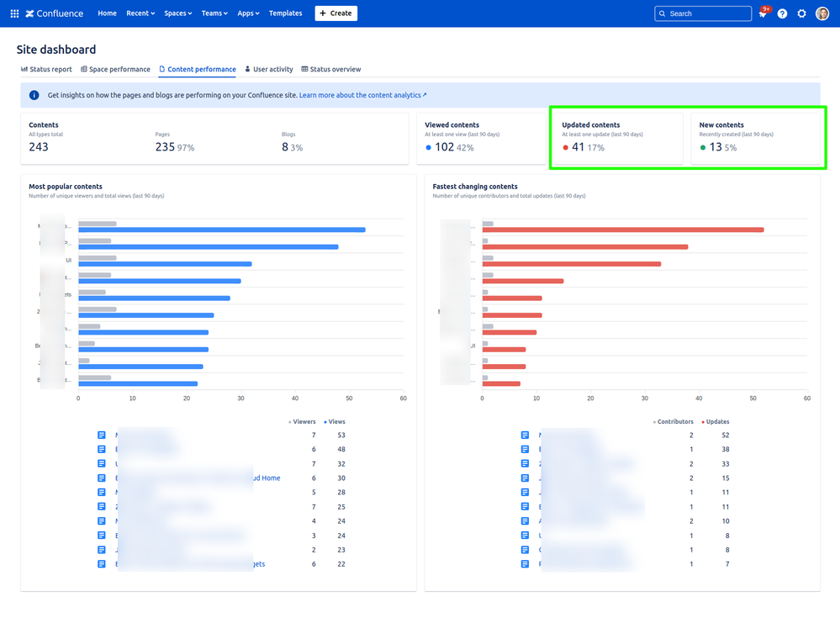Viewport: 840px width, 644px height.
Task: Toggle the Views legend series
Action: coord(335,422)
